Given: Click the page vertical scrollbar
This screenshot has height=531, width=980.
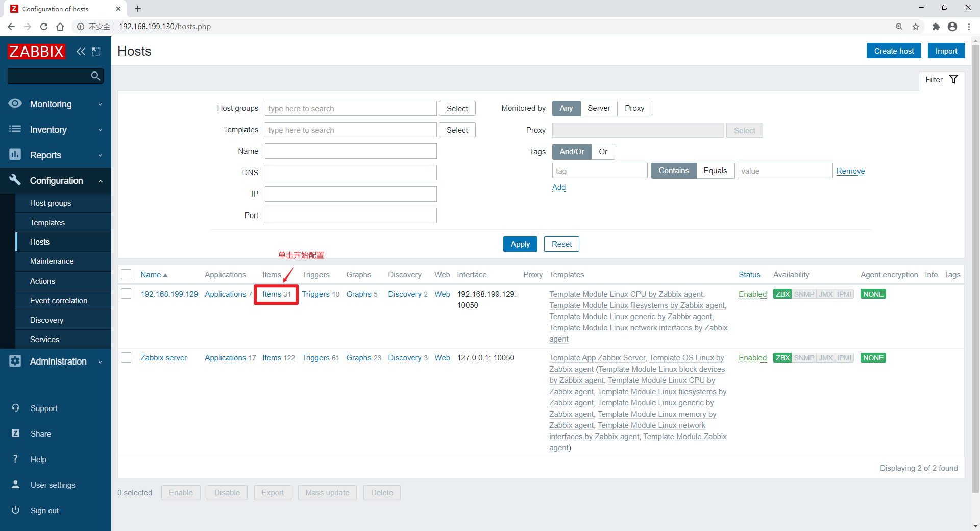Looking at the screenshot, I should click(x=975, y=268).
